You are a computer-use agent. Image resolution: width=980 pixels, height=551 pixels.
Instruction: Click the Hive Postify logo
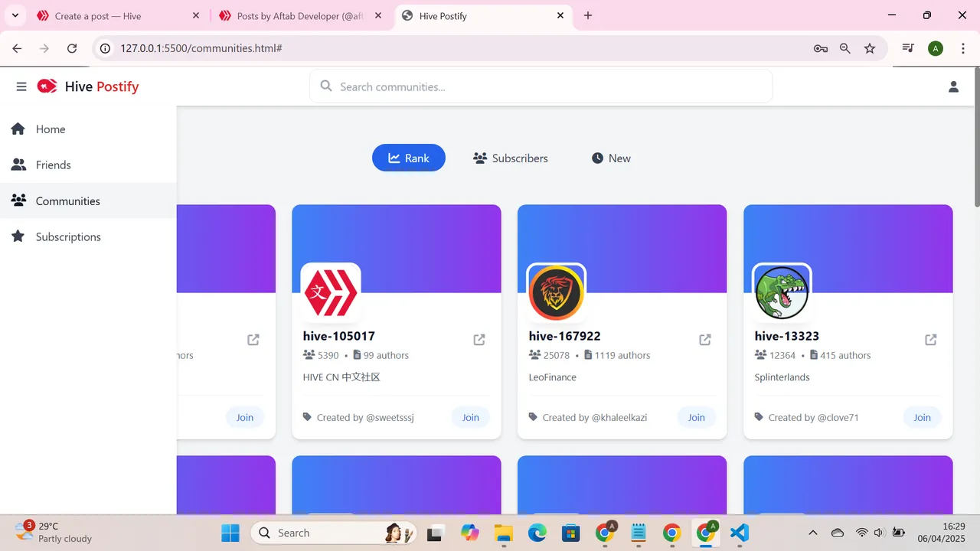click(88, 86)
